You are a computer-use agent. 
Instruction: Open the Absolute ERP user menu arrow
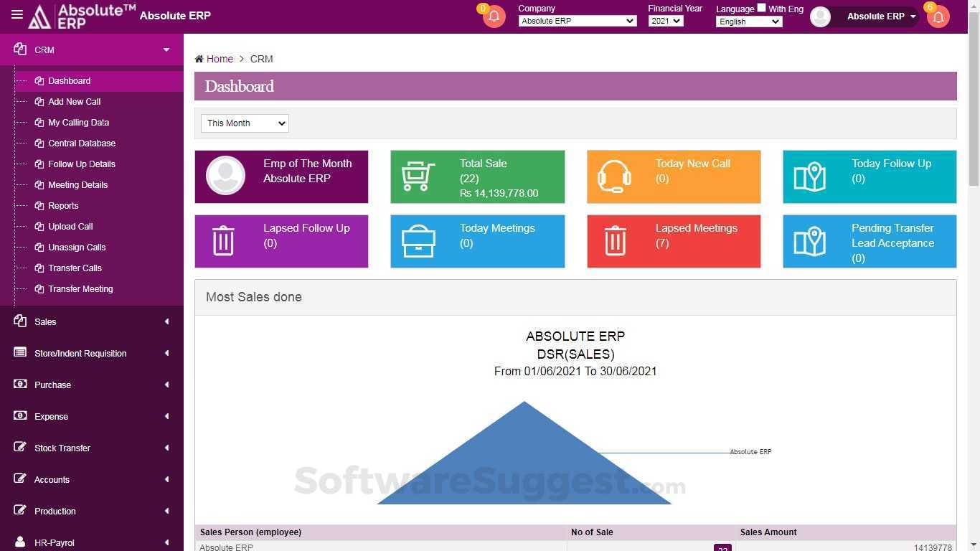point(913,17)
